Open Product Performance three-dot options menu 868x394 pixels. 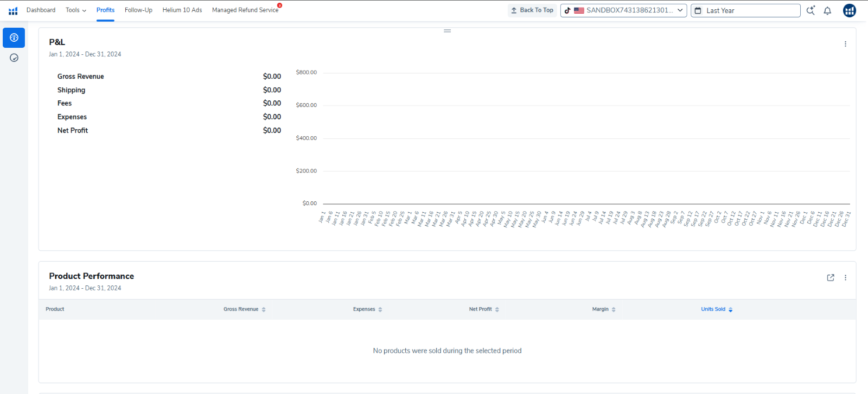[x=845, y=277]
